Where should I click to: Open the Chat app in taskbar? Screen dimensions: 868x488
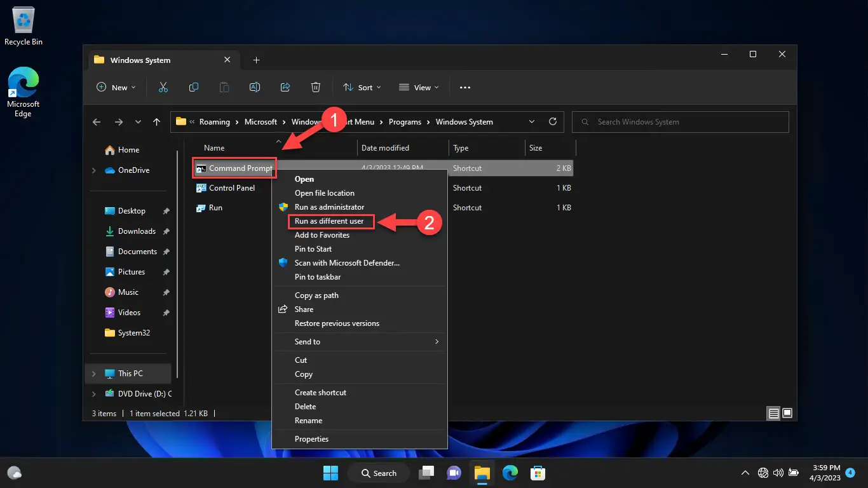coord(454,473)
